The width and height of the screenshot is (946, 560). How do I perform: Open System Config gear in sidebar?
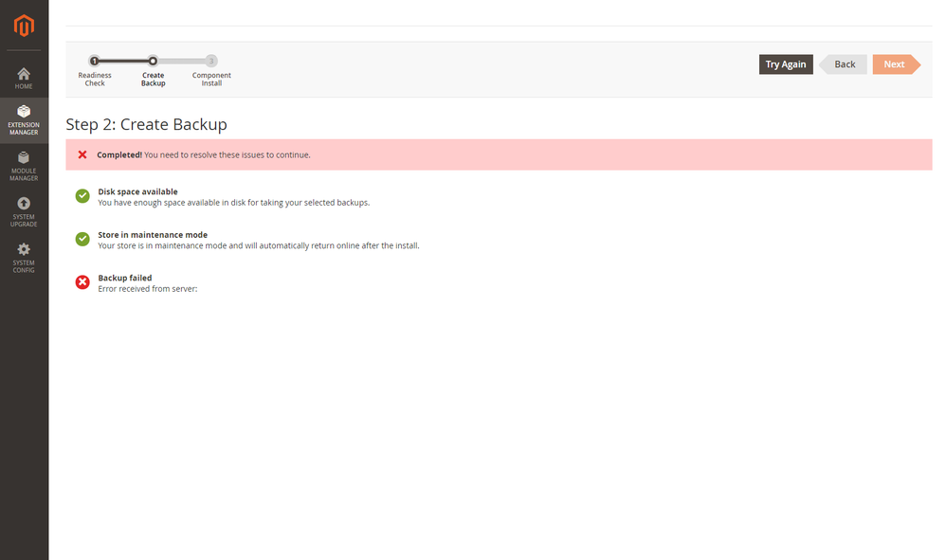pos(24,258)
